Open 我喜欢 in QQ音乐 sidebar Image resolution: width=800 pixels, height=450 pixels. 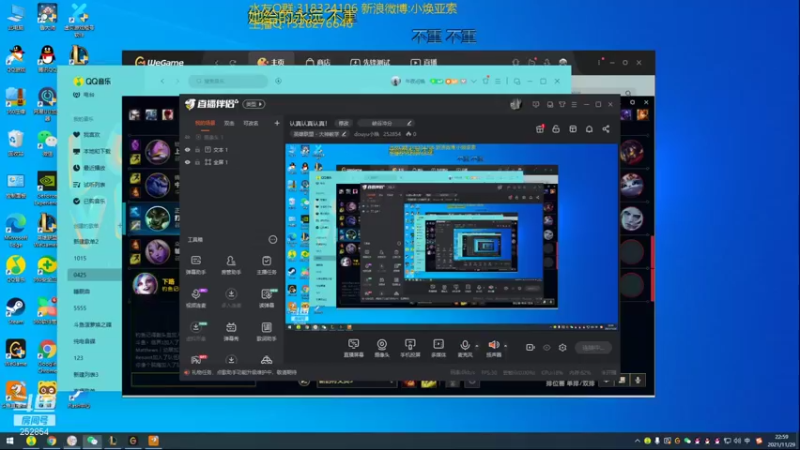[87, 135]
